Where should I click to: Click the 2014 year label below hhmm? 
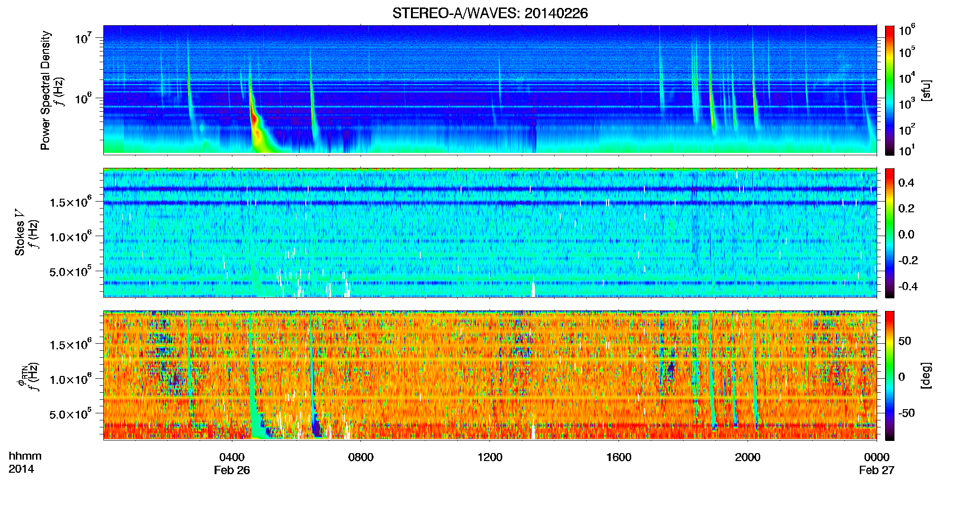click(22, 469)
